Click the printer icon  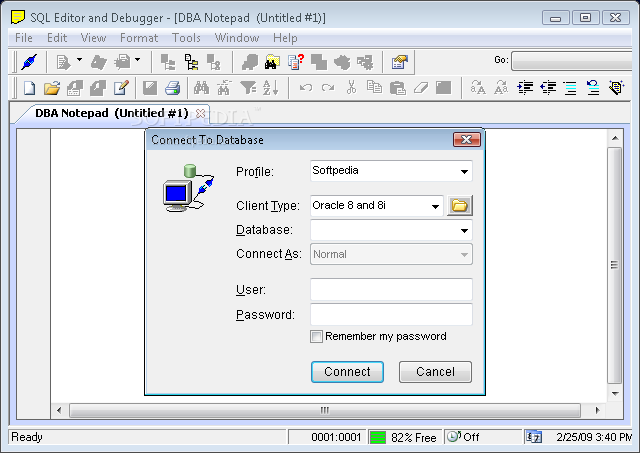[173, 88]
